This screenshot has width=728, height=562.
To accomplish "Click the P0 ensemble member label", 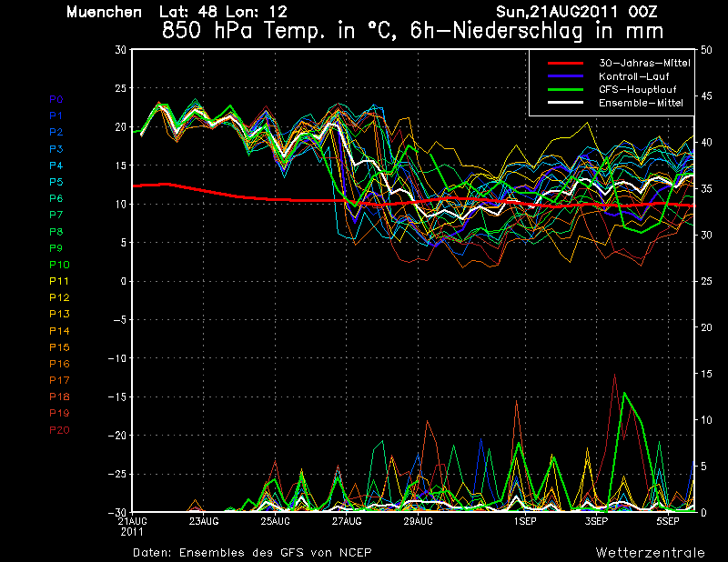I will 56,99.
